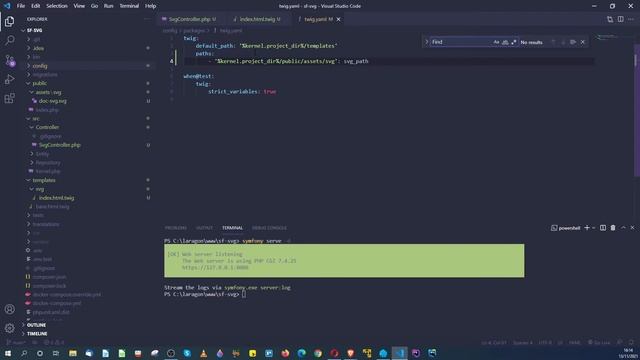Toggle Find in Selection
The height and width of the screenshot is (360, 640).
(x=573, y=42)
